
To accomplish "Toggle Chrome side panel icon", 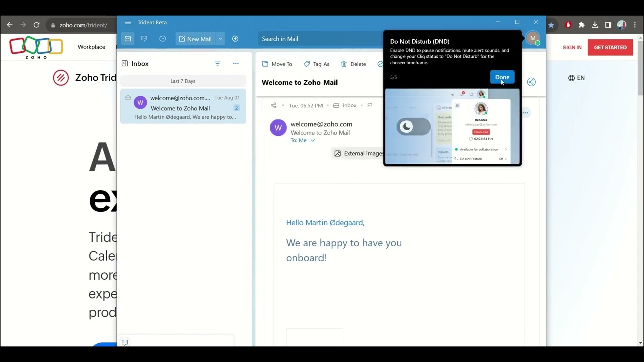I will point(608,25).
